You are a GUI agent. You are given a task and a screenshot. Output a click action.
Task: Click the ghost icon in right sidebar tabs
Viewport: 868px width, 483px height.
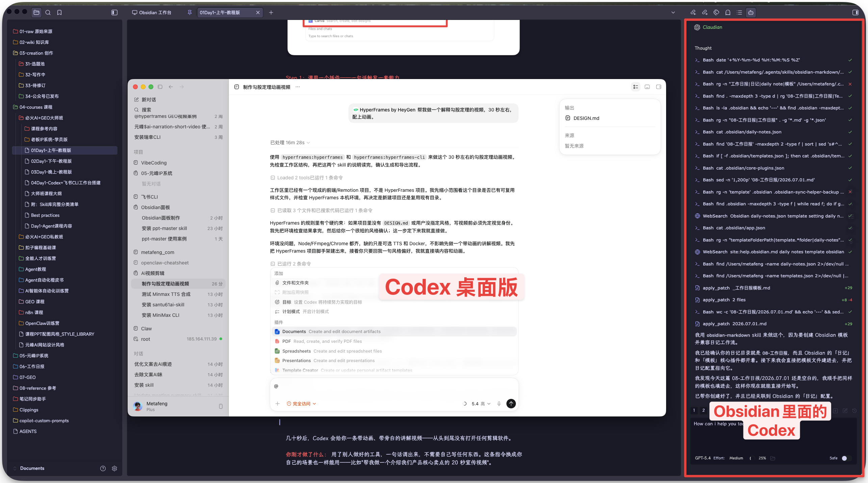click(728, 12)
